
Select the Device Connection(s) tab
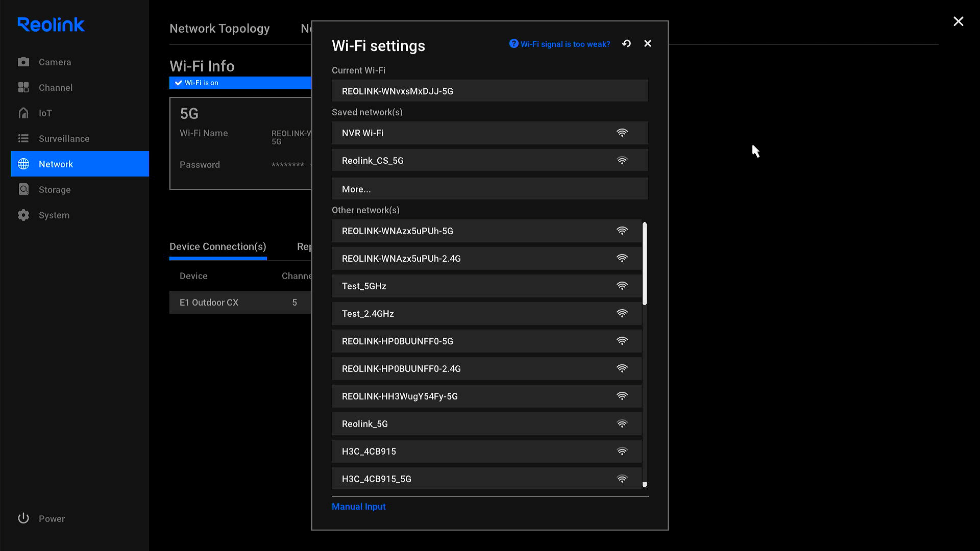pyautogui.click(x=218, y=247)
